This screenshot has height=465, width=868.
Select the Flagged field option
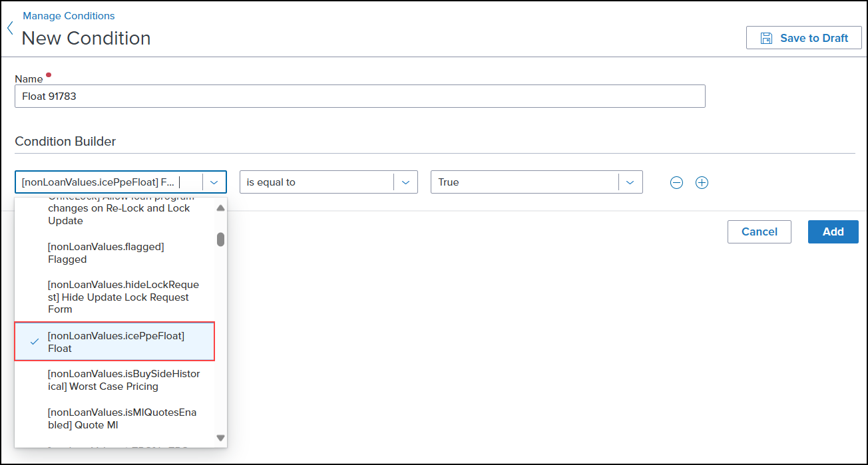pyautogui.click(x=107, y=253)
